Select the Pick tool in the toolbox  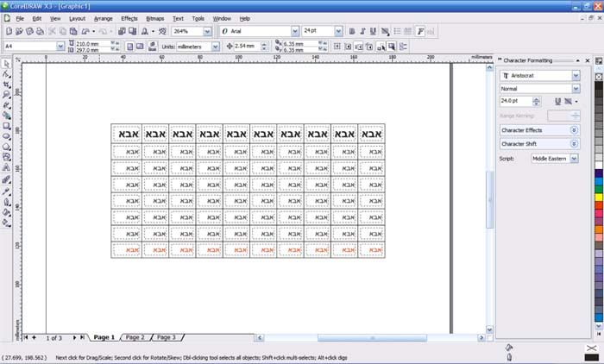[x=6, y=64]
